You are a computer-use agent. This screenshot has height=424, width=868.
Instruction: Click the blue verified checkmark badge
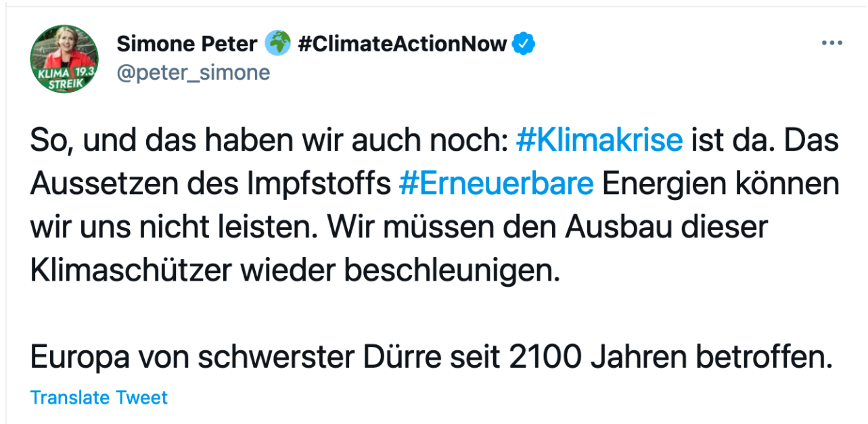pos(523,44)
